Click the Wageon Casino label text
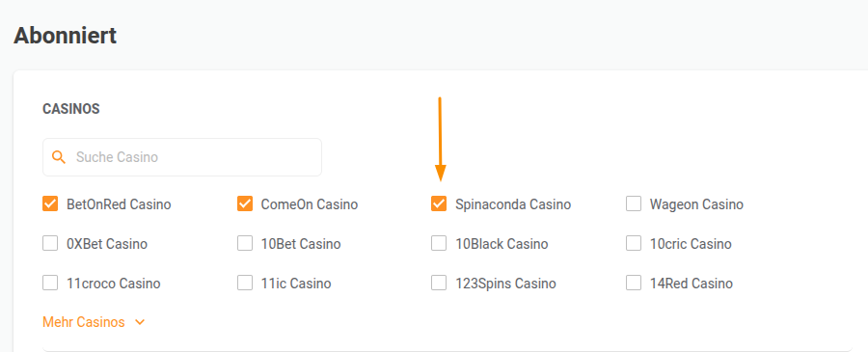 click(x=696, y=204)
